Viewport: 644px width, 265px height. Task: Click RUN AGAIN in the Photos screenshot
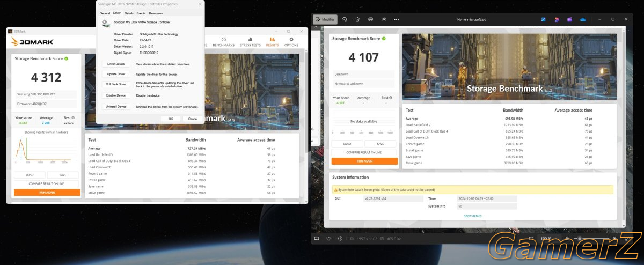coord(363,161)
